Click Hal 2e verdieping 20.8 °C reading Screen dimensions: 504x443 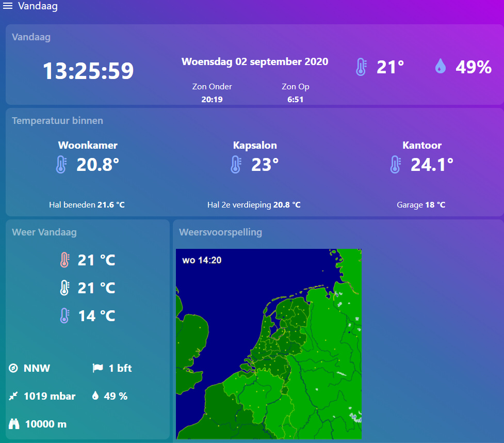pyautogui.click(x=254, y=204)
